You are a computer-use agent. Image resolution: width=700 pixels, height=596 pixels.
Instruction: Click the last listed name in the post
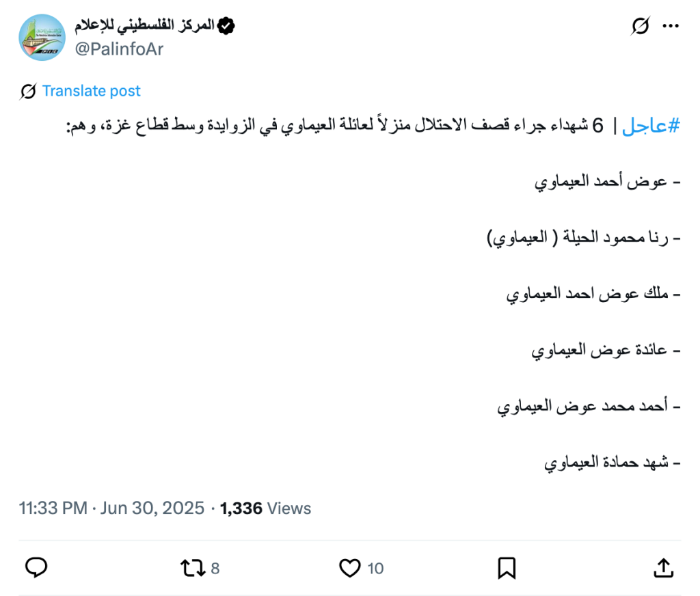coord(608,463)
